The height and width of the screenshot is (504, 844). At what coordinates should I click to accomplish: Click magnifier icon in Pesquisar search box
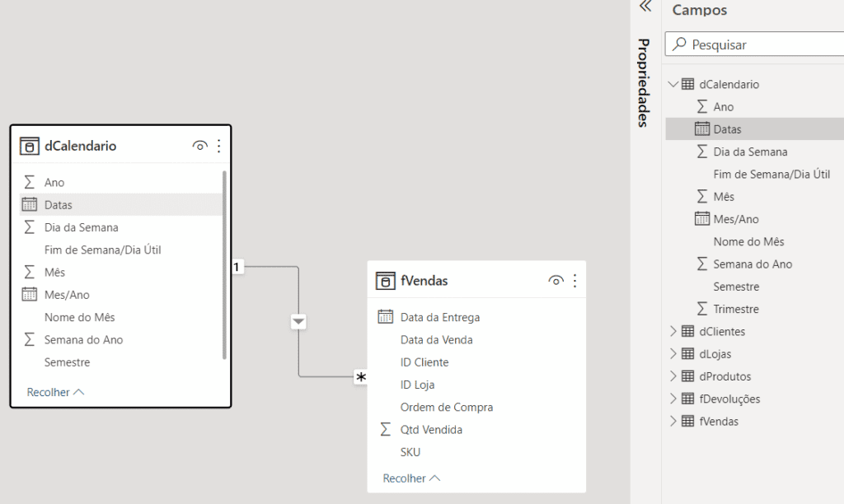tap(680, 44)
